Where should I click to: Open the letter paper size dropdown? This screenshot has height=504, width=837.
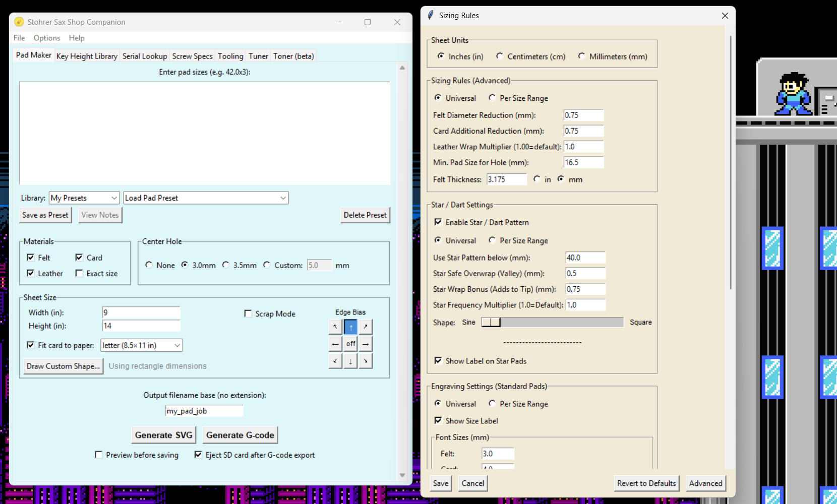point(141,345)
